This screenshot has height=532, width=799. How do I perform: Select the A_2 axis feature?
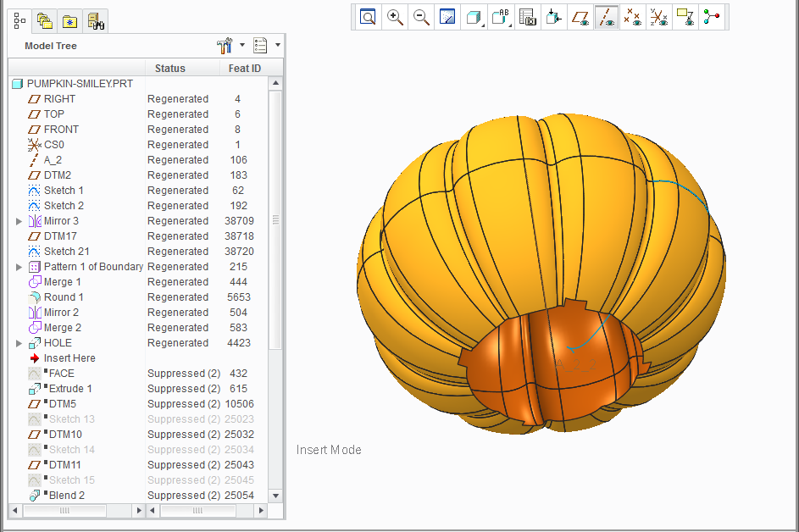tap(45, 160)
